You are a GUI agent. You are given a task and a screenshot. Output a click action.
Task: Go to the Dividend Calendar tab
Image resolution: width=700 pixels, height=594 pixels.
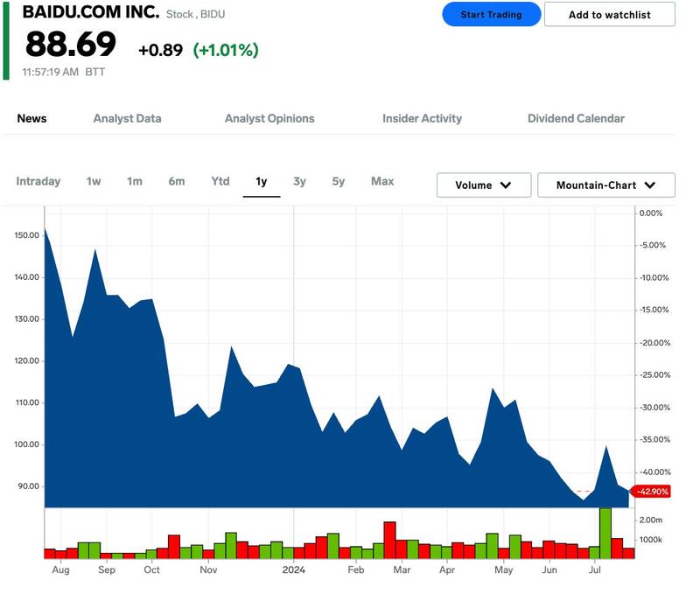click(x=576, y=118)
